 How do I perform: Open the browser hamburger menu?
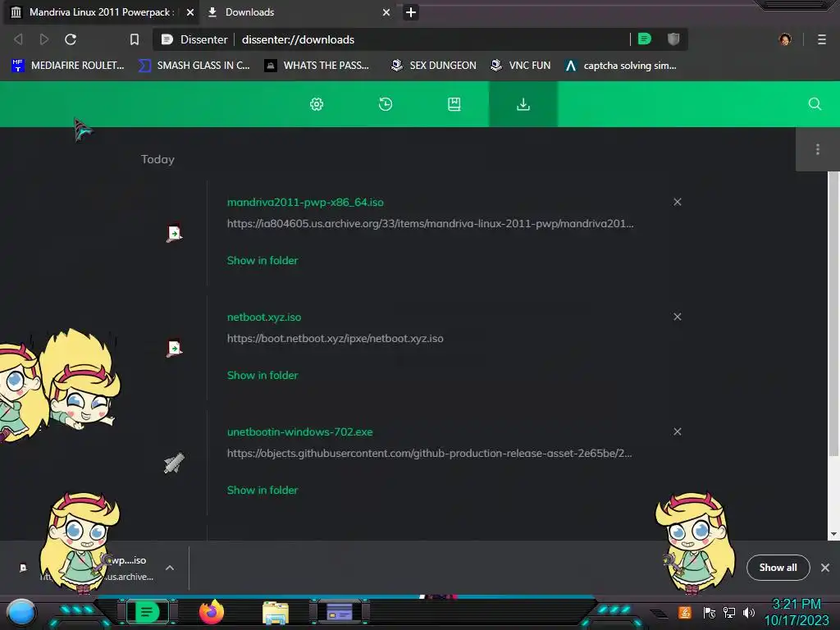click(822, 39)
